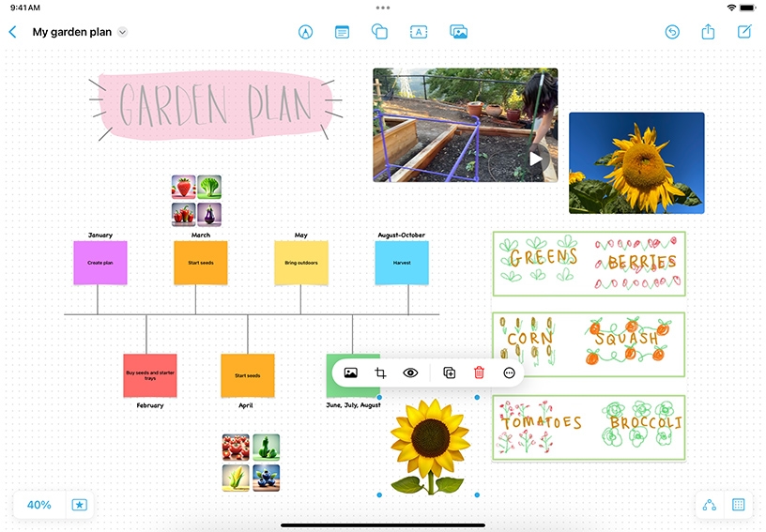Image resolution: width=766 pixels, height=532 pixels.
Task: Go back using the top-left chevron
Action: point(12,32)
